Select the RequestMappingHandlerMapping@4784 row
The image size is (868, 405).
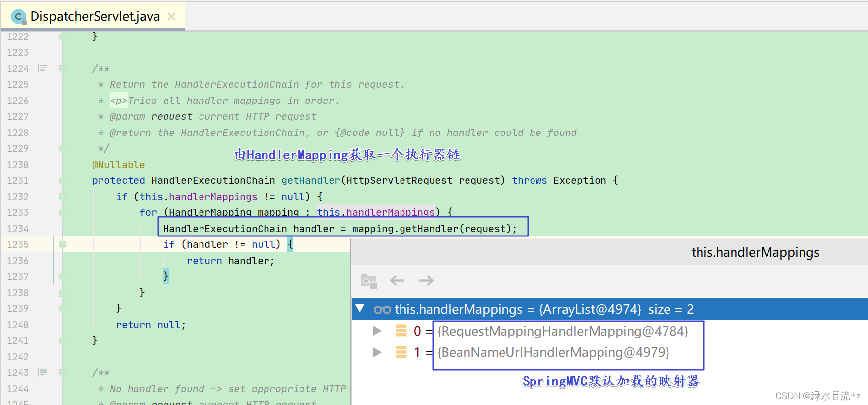[x=610, y=331]
